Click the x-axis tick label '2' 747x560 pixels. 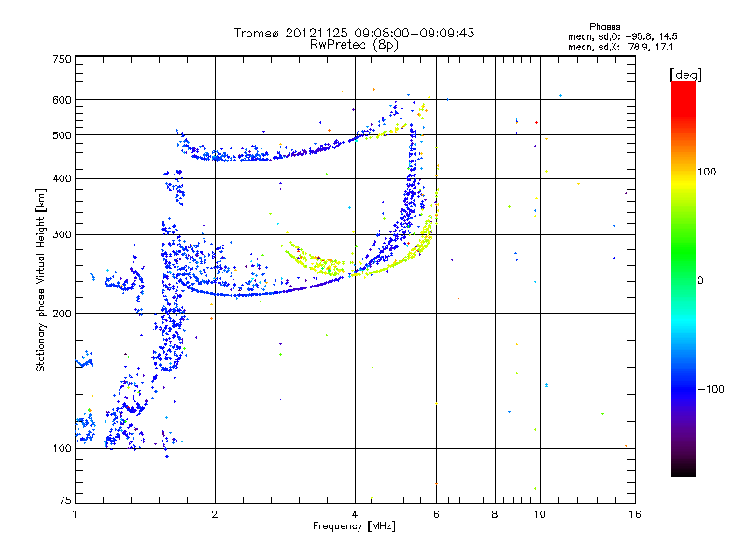(x=215, y=514)
